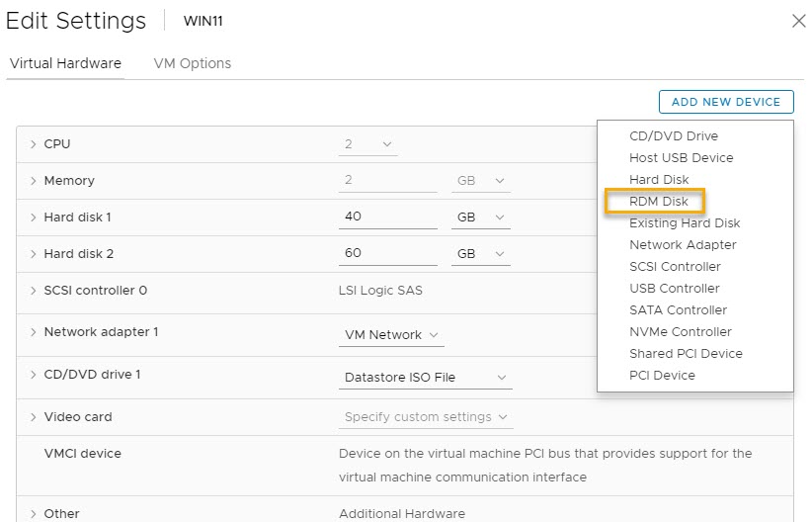
Task: Choose RDM Disk from device menu
Action: coord(659,202)
